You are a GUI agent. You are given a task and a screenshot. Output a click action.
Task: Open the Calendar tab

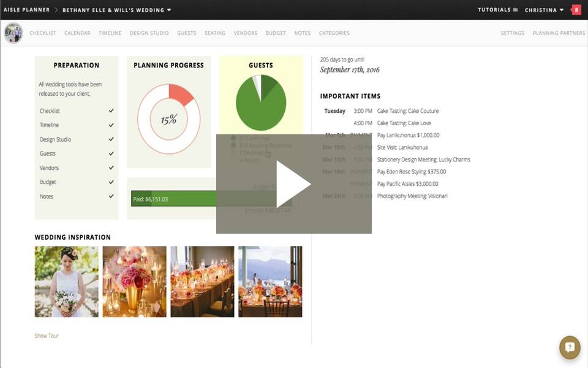(77, 33)
